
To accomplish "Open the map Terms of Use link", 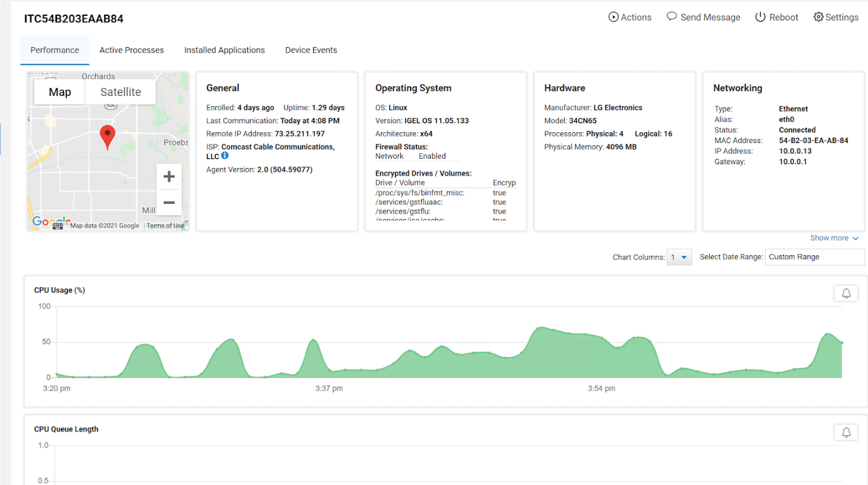I will coord(165,226).
